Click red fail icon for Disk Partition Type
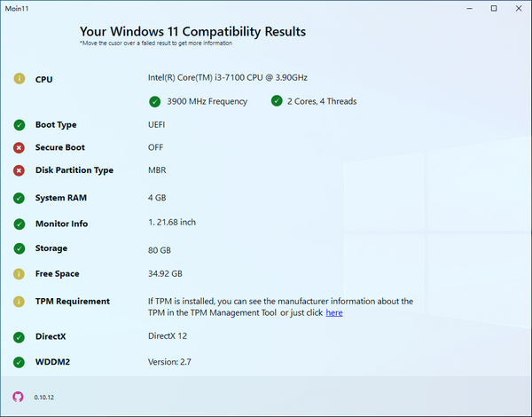 click(x=19, y=170)
